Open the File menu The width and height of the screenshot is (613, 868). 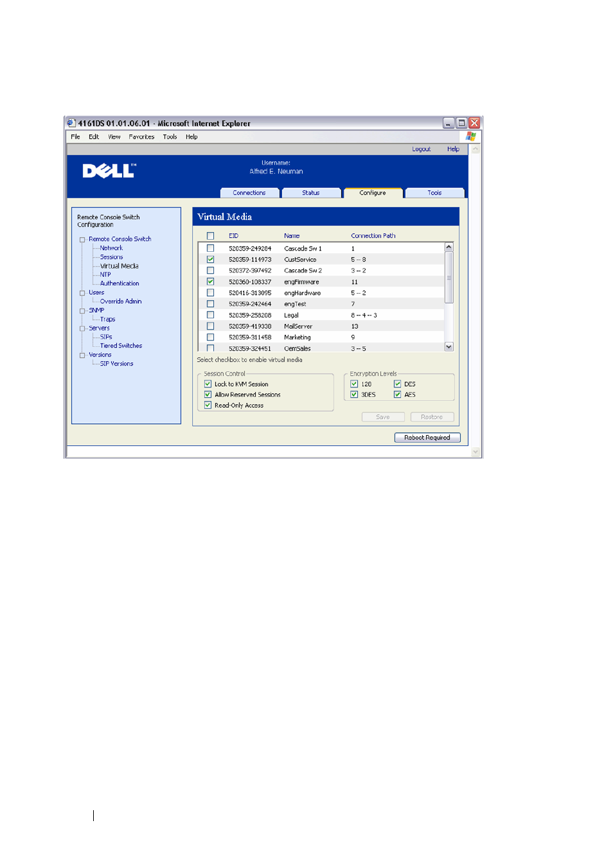[75, 137]
